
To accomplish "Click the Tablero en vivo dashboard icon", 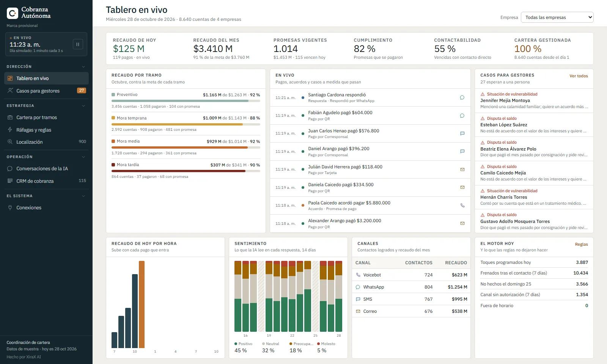I will [x=10, y=78].
